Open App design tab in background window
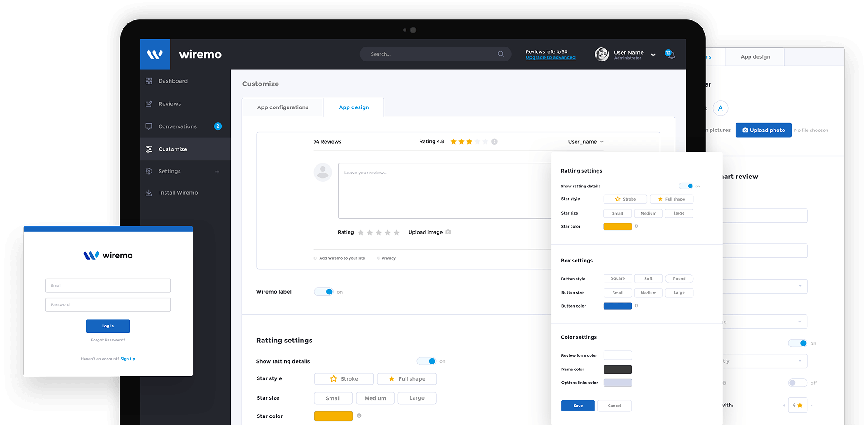868x425 pixels. coord(755,57)
